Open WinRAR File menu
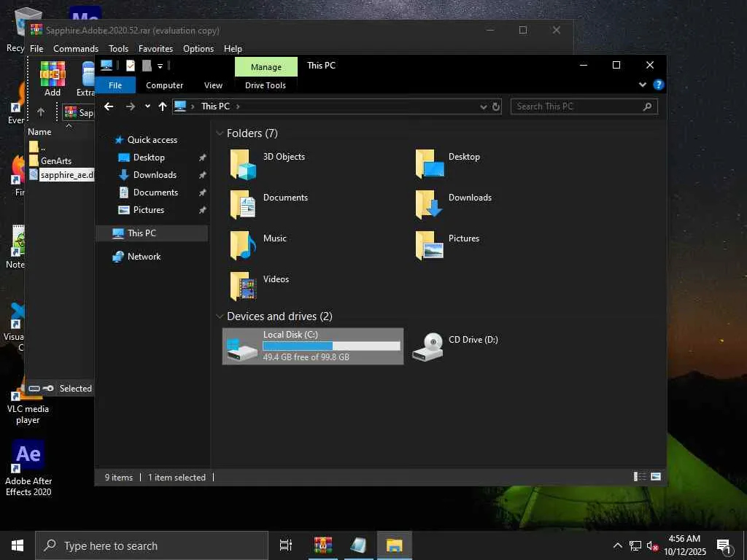This screenshot has width=747, height=560. point(36,49)
